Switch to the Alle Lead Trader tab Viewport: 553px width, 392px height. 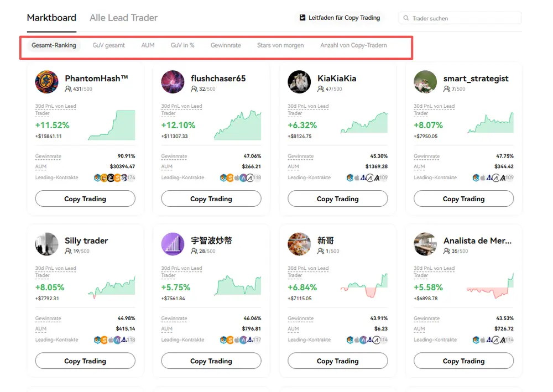coord(123,18)
